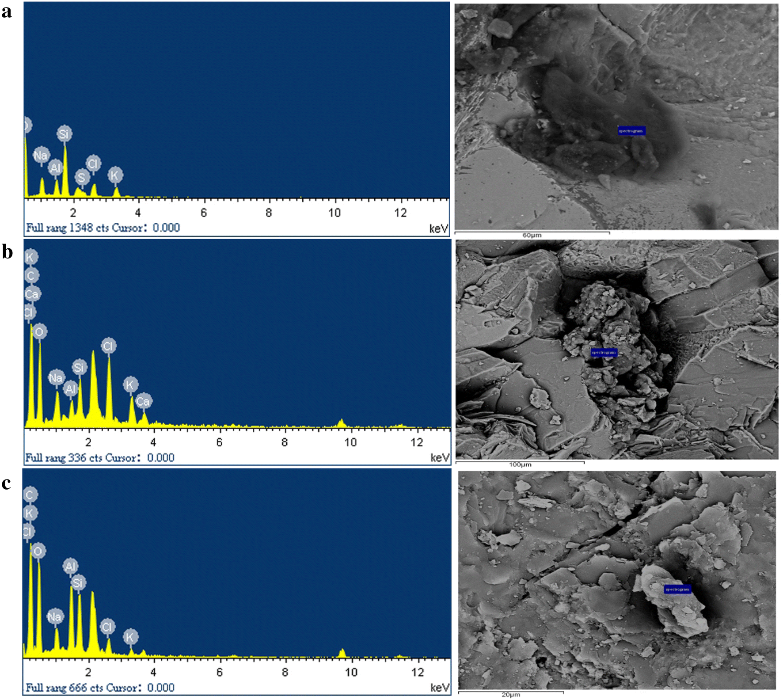The width and height of the screenshot is (783, 700).
Task: Click the panel letter 'b'
Action: pyautogui.click(x=8, y=251)
